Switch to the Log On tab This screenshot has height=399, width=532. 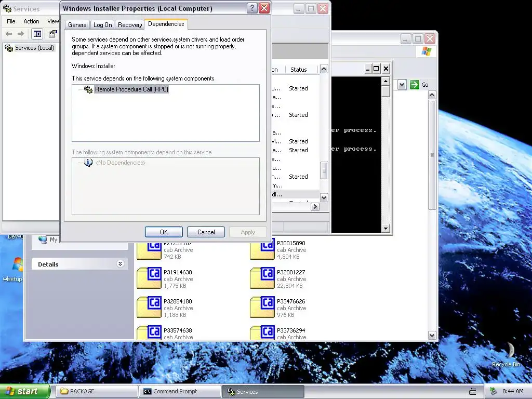102,25
